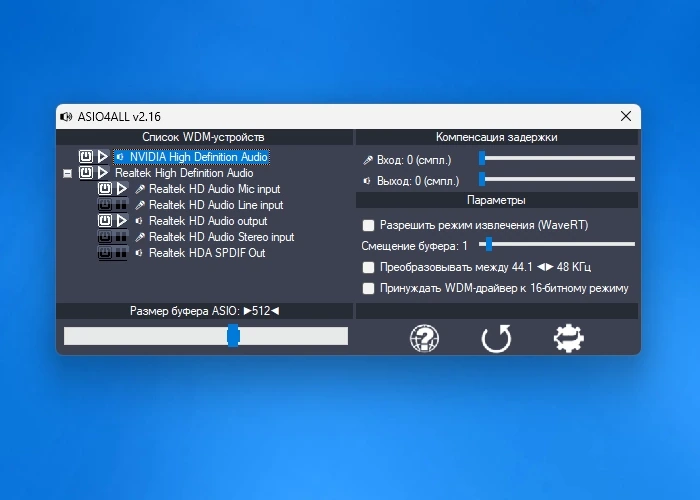Click microphone icon next to Вход label

click(x=368, y=160)
